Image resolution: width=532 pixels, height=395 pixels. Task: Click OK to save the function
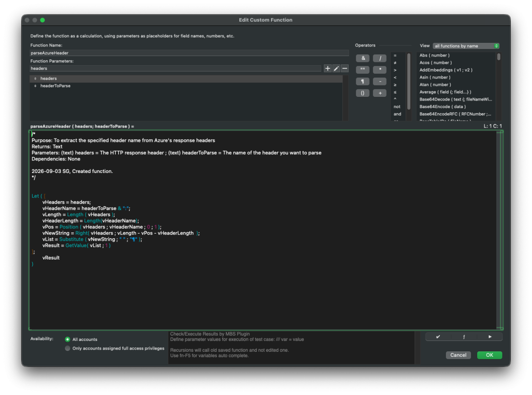490,355
